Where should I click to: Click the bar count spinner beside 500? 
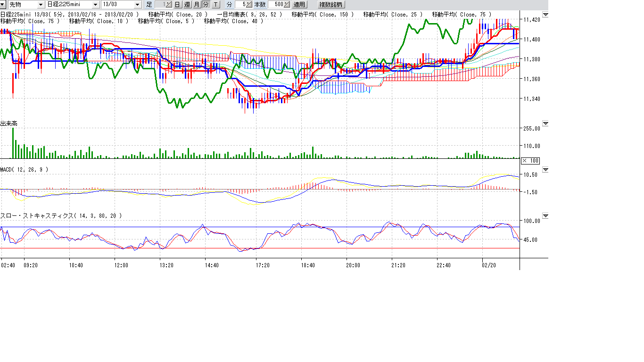pyautogui.click(x=287, y=5)
